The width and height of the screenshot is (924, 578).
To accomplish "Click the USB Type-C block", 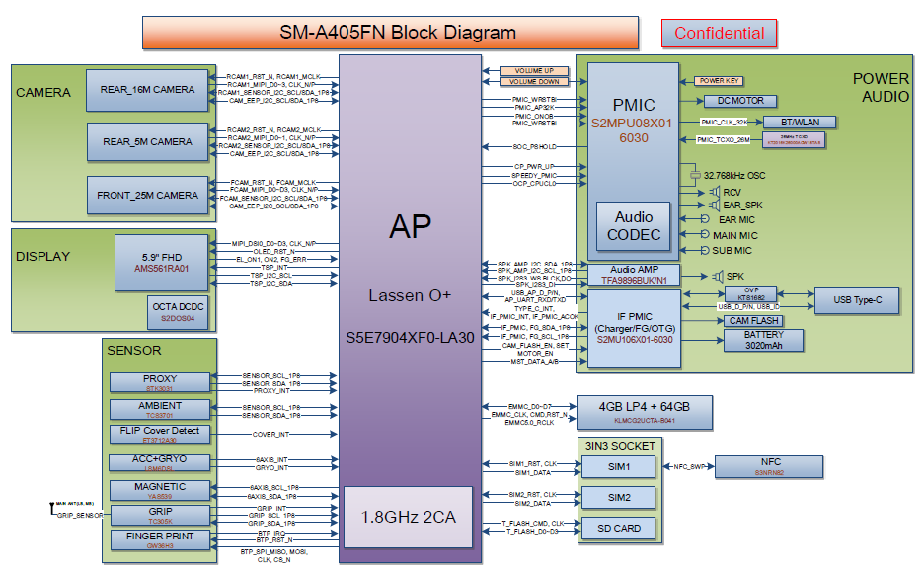I will click(x=857, y=300).
